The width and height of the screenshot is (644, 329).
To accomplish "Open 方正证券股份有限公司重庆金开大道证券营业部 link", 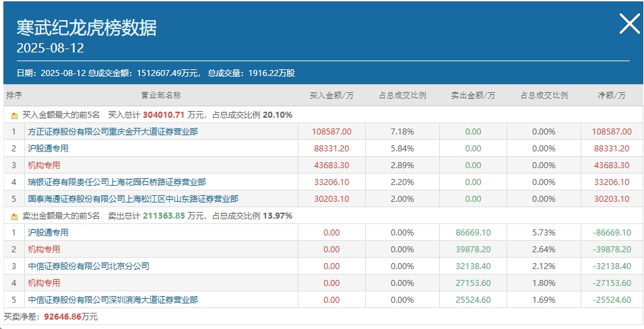I will click(113, 132).
